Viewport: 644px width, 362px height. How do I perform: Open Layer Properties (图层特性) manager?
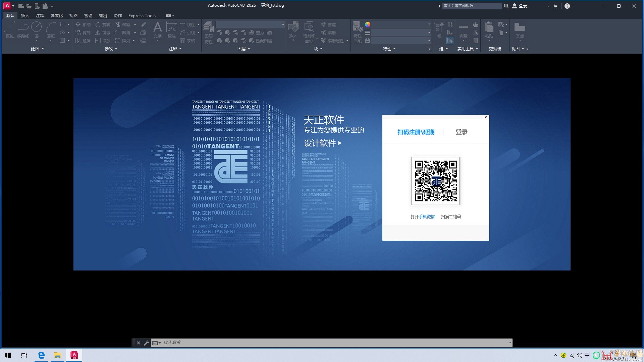pos(209,32)
